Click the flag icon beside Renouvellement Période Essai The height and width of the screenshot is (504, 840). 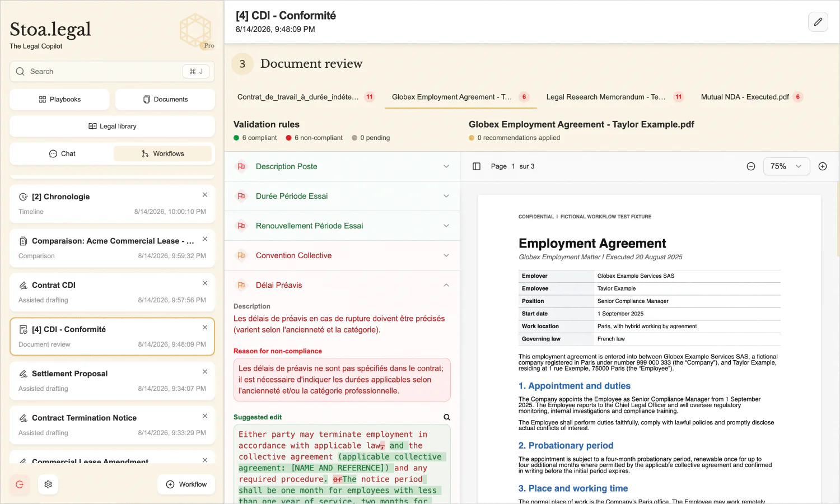click(241, 226)
